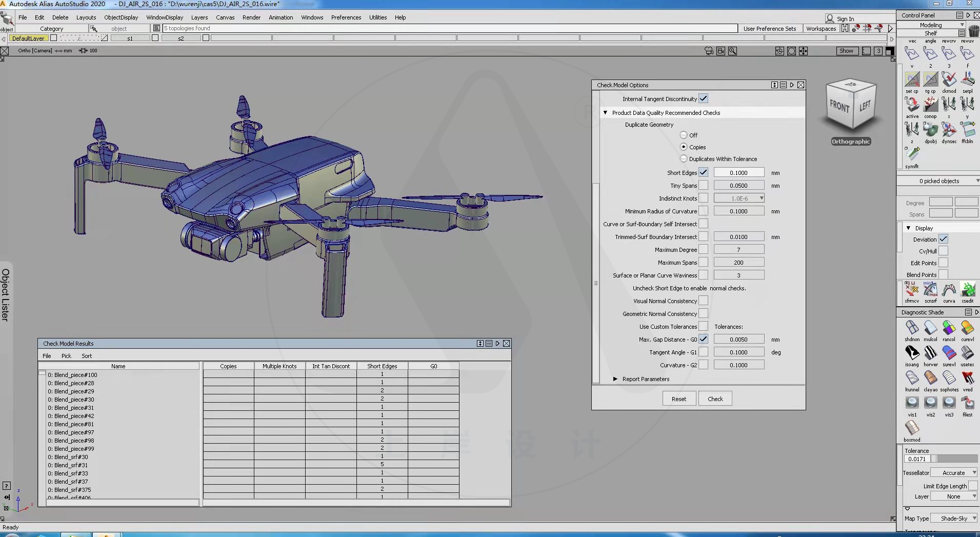Open the Preferences menu
Viewport: 980px width, 537px height.
coord(346,17)
